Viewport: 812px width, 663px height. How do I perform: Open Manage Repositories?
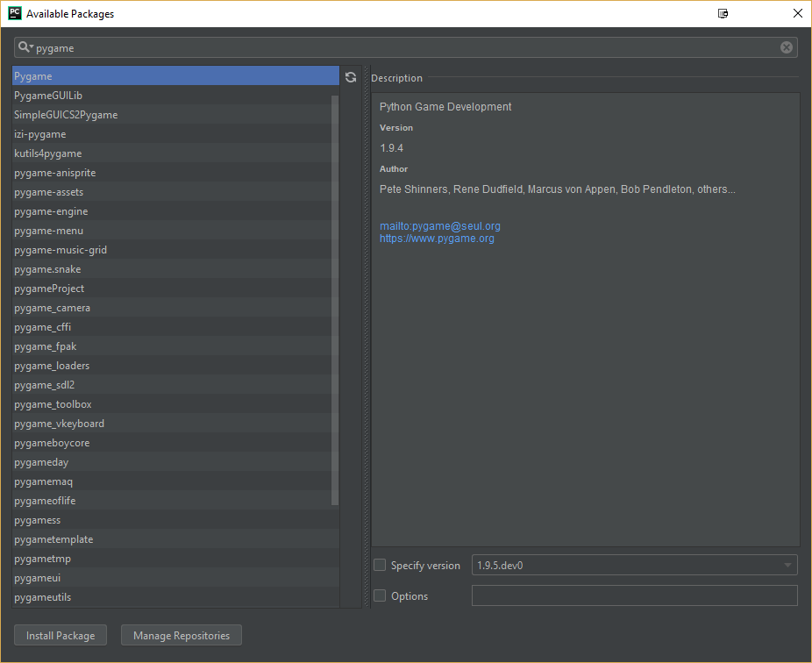point(182,636)
